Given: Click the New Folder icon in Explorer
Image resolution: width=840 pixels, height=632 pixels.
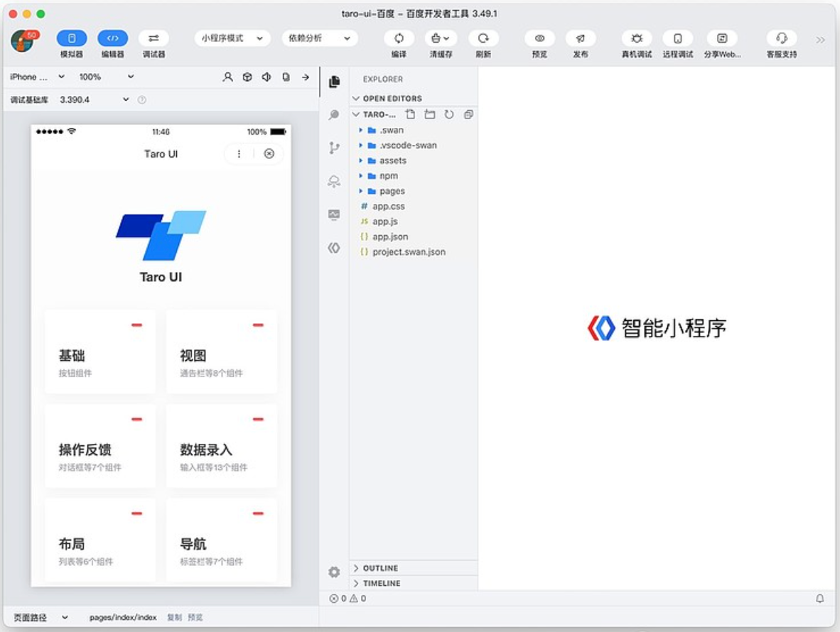Looking at the screenshot, I should pos(430,114).
